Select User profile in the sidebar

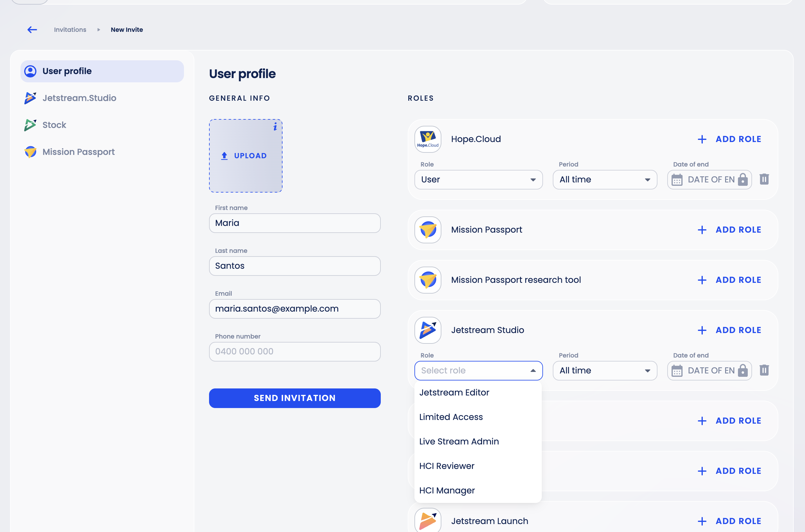(102, 71)
